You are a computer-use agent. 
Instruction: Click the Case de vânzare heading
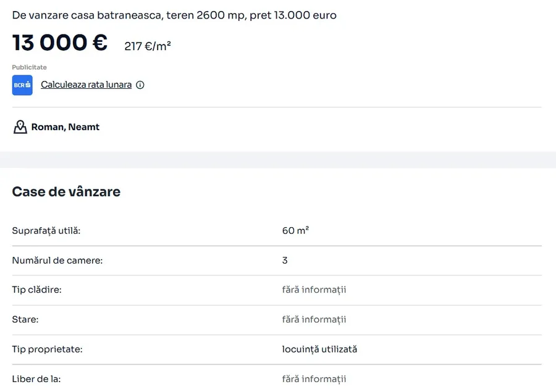coord(66,192)
